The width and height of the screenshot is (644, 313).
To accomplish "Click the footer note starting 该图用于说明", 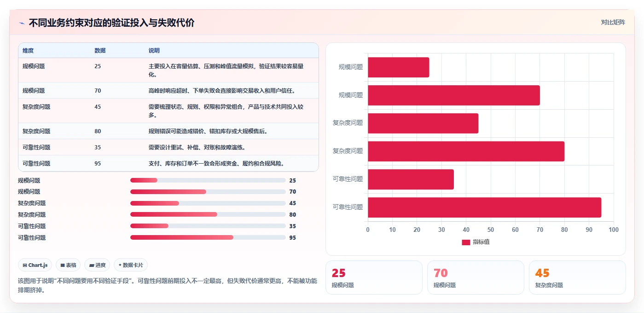I will coord(168,285).
